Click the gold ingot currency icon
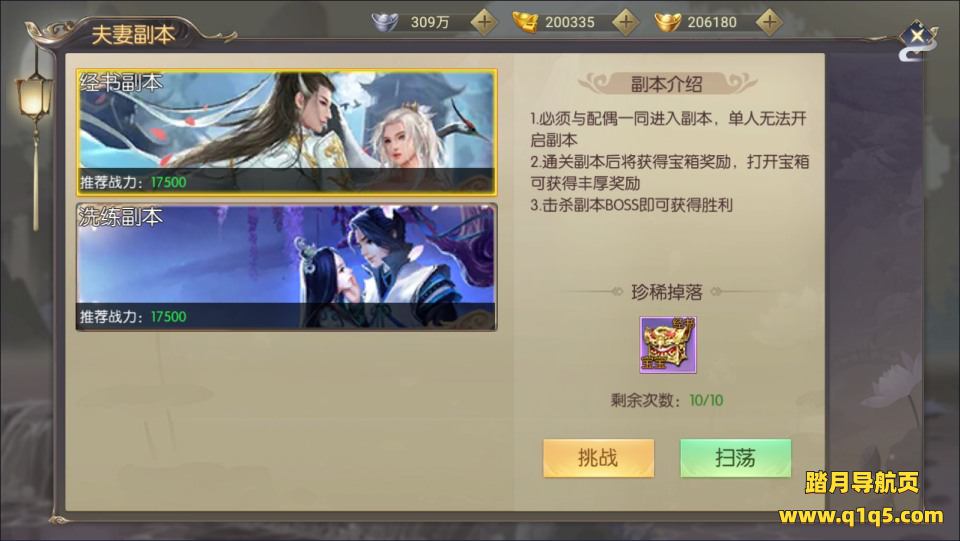 [667, 22]
